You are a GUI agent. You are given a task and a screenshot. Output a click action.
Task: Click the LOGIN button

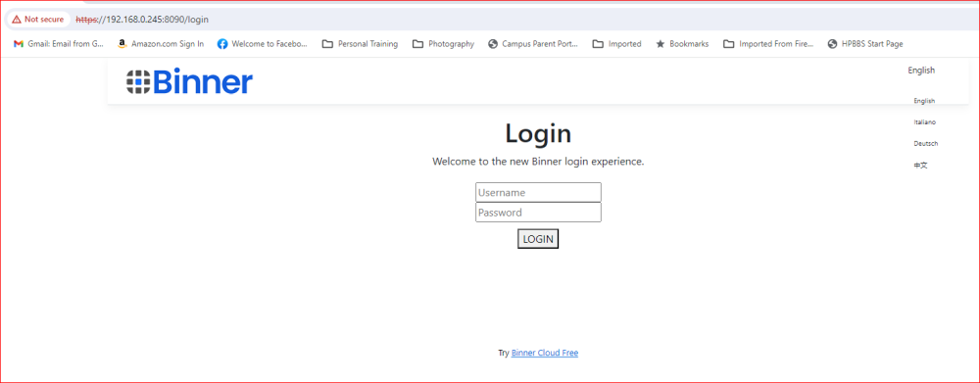(x=538, y=239)
